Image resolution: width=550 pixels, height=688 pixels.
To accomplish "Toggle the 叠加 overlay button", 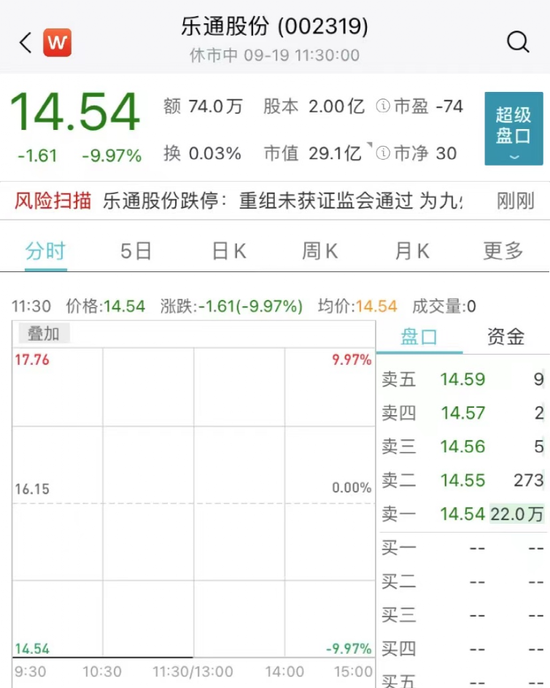I will click(x=44, y=334).
